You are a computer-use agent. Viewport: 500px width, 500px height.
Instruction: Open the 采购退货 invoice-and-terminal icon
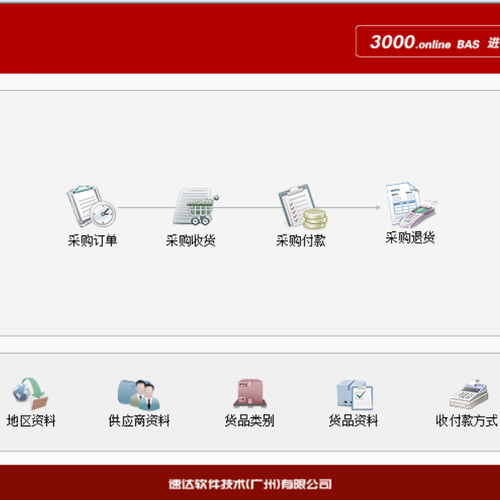(x=411, y=205)
